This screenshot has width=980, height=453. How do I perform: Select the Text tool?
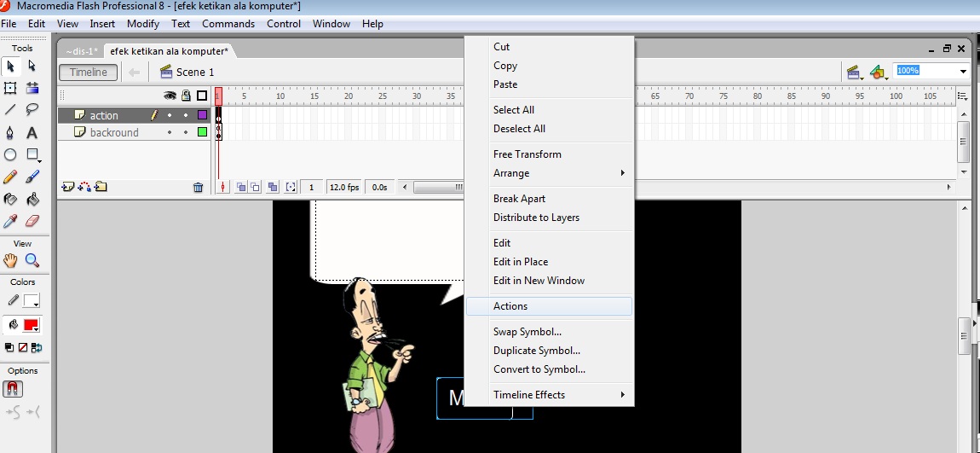[x=32, y=132]
